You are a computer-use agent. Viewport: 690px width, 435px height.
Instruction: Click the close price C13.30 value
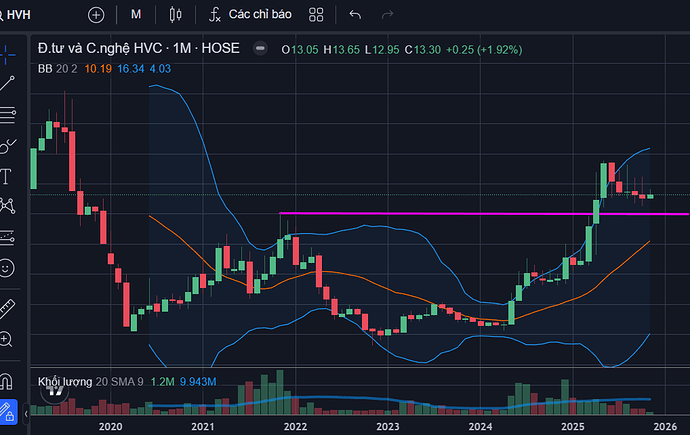(423, 50)
